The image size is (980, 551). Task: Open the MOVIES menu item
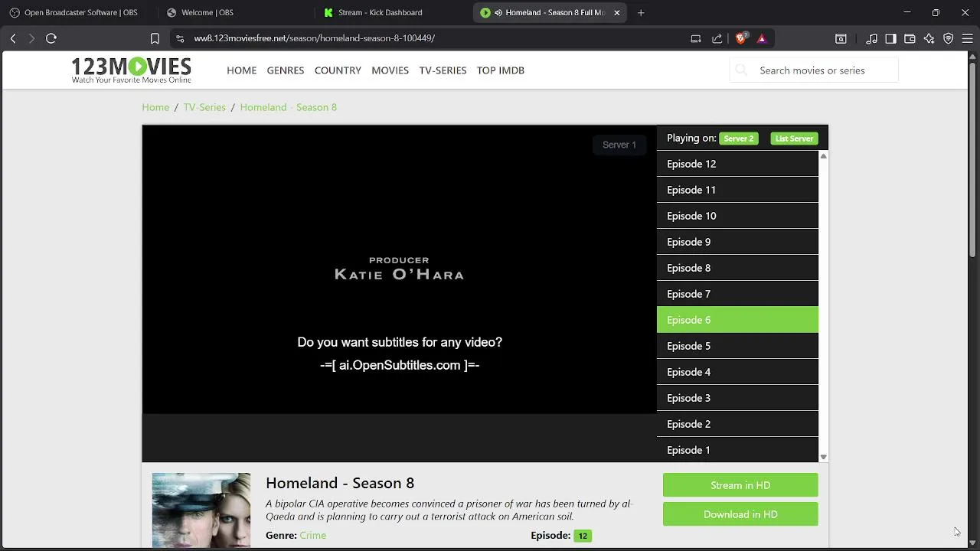coord(390,70)
